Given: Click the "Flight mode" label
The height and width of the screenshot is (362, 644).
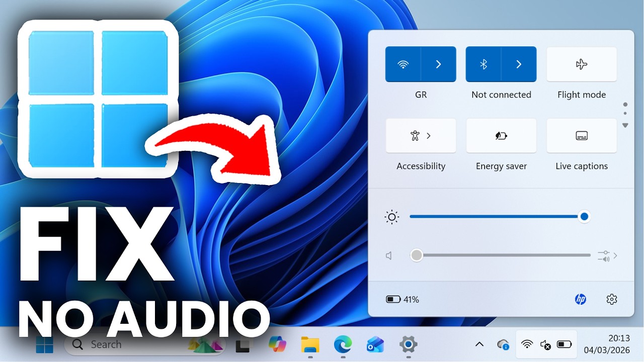Looking at the screenshot, I should coord(582,95).
